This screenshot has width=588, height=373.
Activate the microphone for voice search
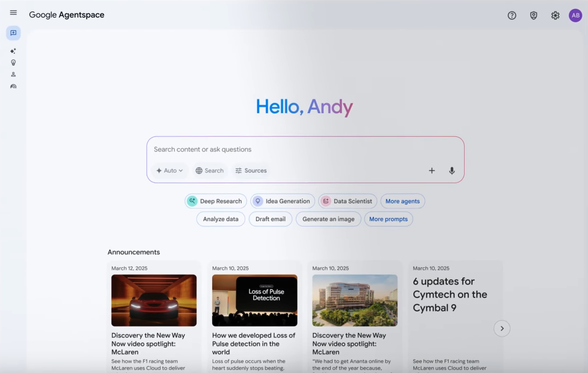(x=452, y=171)
